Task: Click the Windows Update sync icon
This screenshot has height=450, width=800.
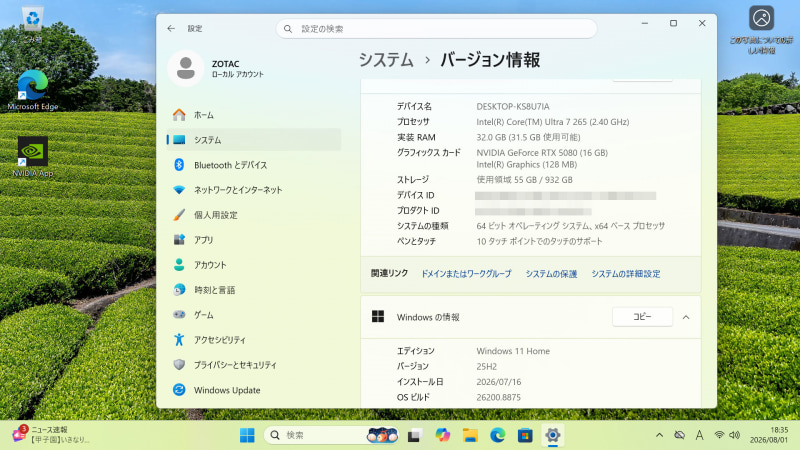Action: pos(179,389)
